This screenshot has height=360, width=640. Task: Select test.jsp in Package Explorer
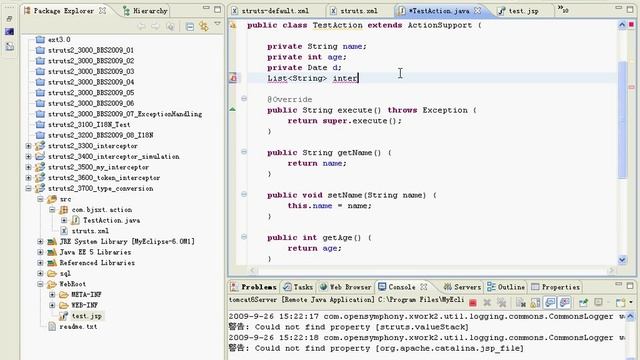86,316
